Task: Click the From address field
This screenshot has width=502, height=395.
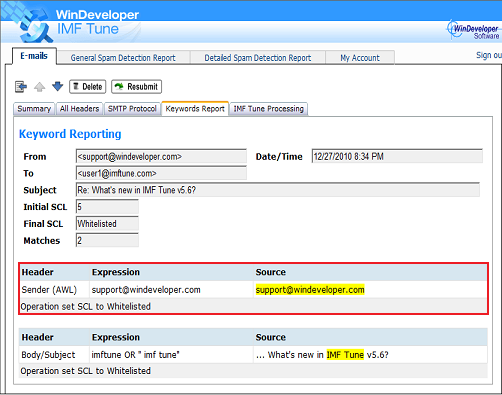Action: pos(161,156)
